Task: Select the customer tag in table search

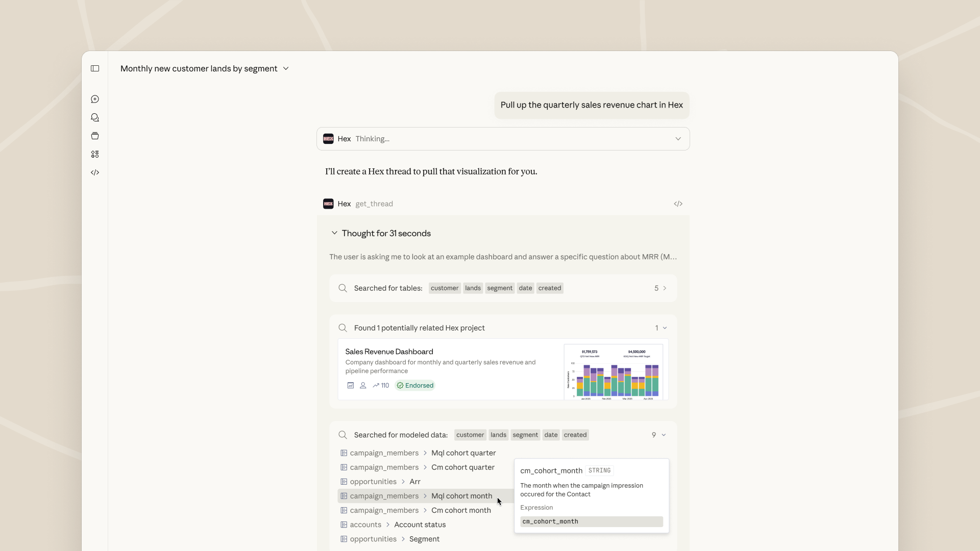Action: click(x=444, y=288)
